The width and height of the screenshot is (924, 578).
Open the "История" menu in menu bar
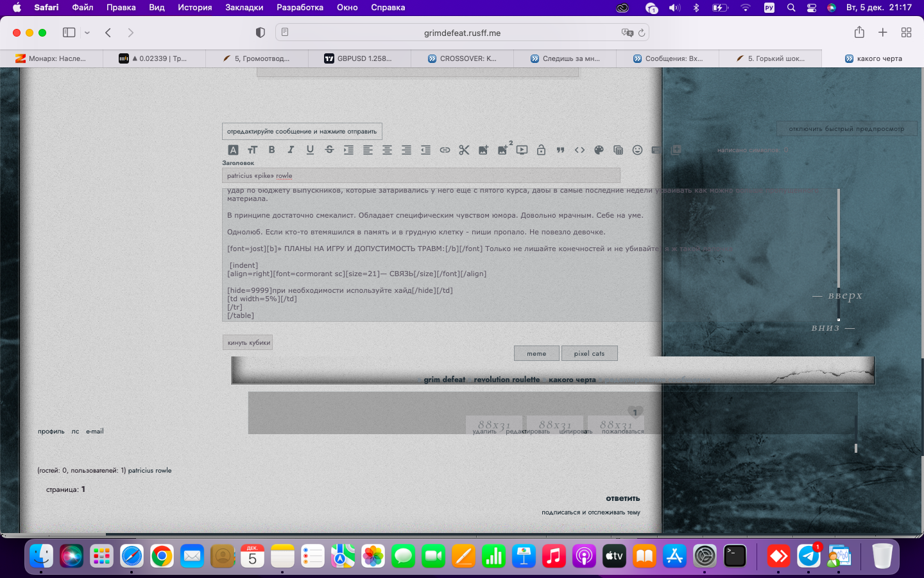(194, 8)
